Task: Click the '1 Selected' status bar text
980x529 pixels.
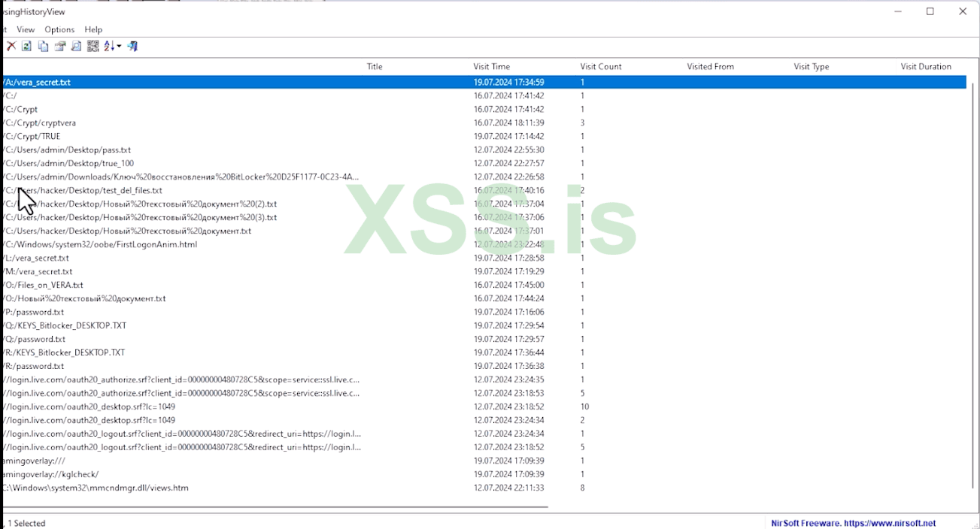Action: coord(26,523)
